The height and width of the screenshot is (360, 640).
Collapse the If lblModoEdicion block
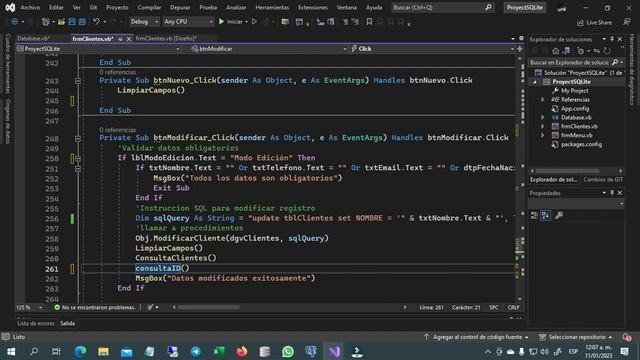(78, 158)
